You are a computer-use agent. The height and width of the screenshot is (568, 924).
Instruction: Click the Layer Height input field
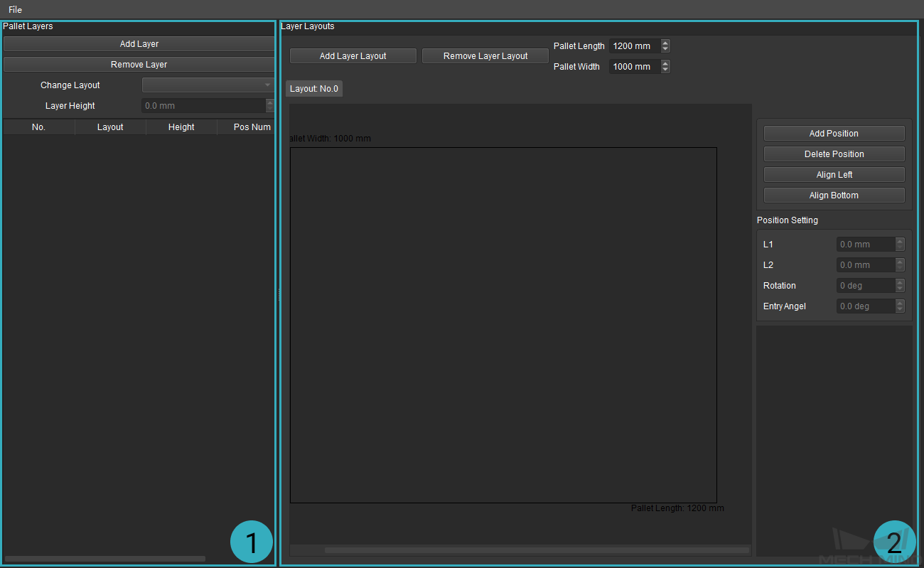pos(203,106)
